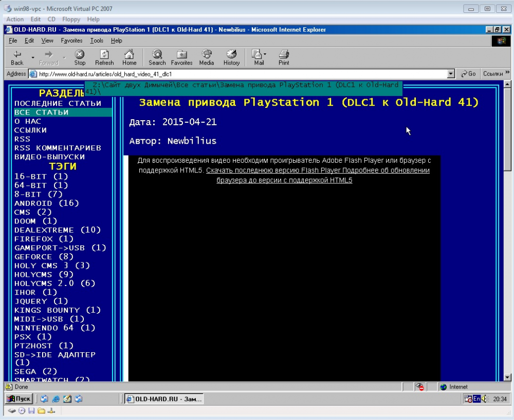Expand the Address bar dropdown arrow
Image resolution: width=514 pixels, height=420 pixels.
point(451,74)
